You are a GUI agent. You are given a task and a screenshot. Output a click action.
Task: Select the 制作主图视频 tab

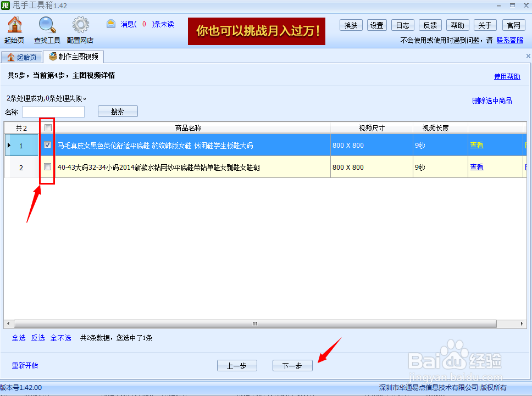click(75, 56)
